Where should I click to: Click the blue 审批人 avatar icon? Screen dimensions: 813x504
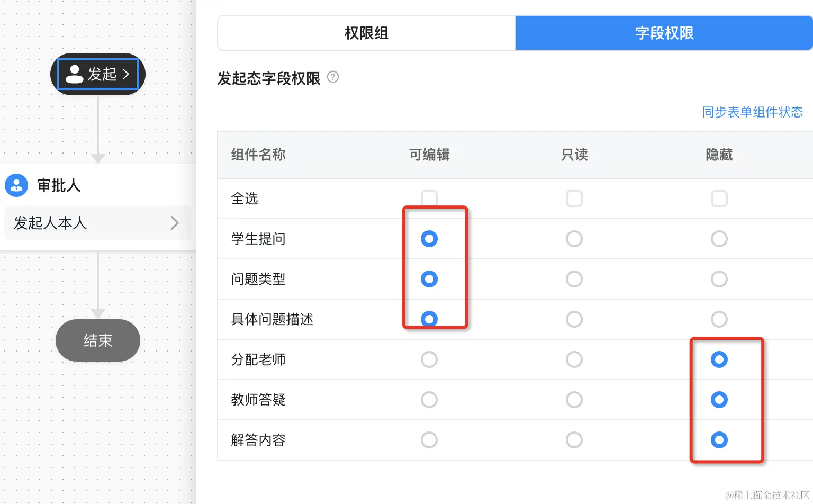tap(16, 185)
